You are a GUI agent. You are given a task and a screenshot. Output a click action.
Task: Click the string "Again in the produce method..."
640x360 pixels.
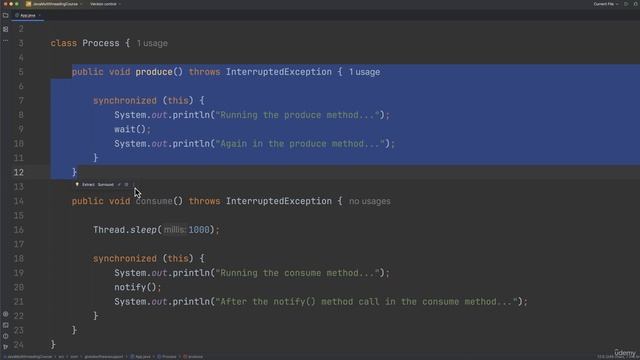tap(300, 144)
